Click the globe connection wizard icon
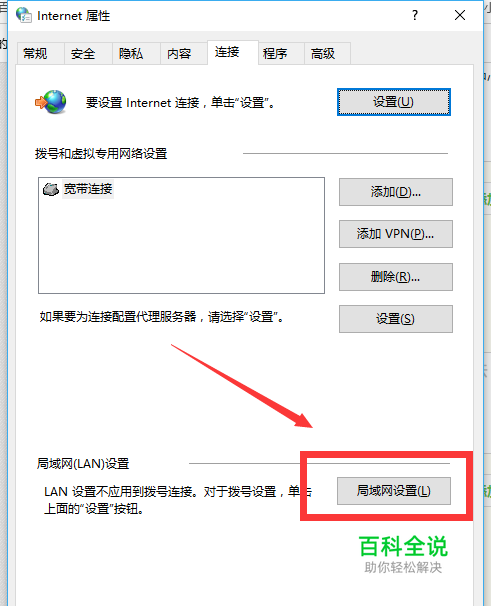The width and height of the screenshot is (491, 606). pos(51,102)
